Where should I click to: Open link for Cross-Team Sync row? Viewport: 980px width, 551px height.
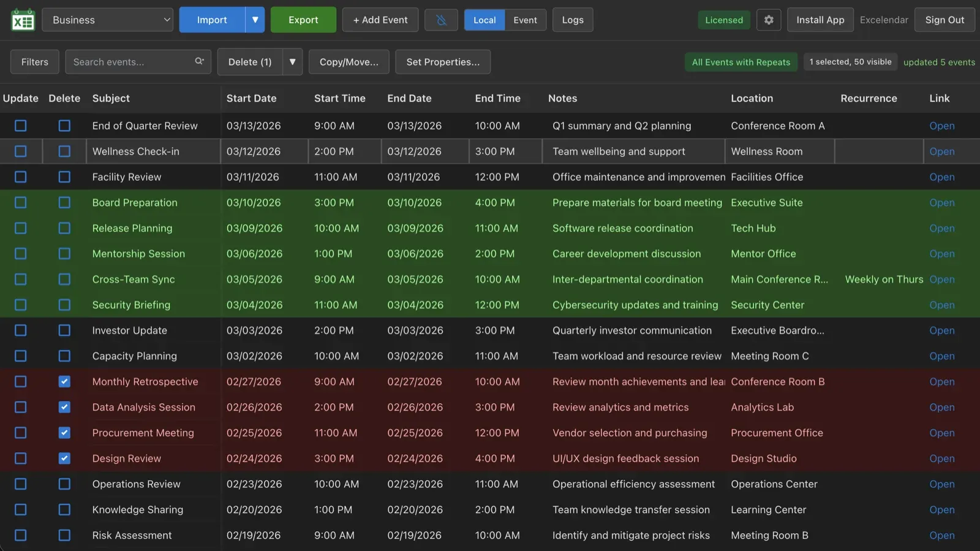(941, 279)
